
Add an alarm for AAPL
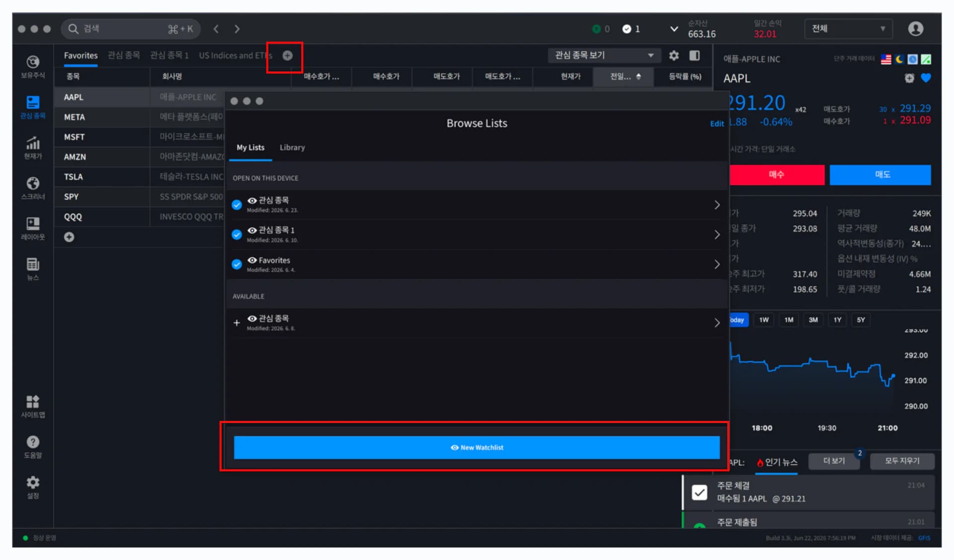[909, 78]
